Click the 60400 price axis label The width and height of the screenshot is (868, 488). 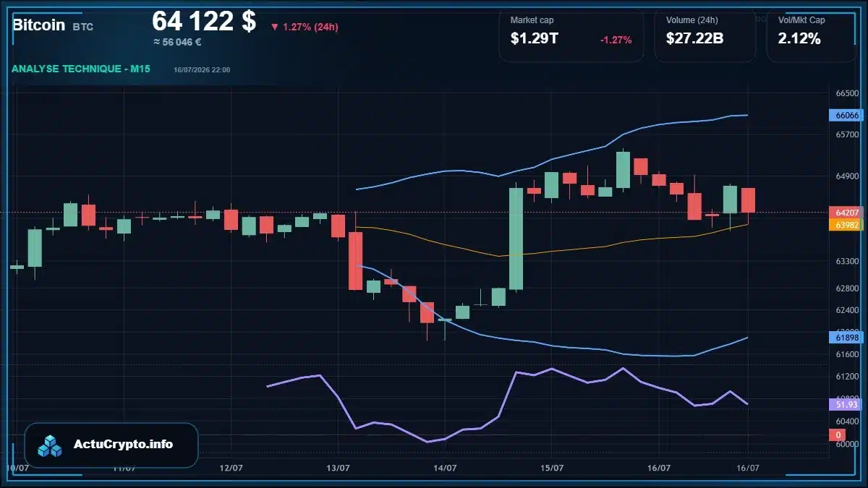[847, 421]
